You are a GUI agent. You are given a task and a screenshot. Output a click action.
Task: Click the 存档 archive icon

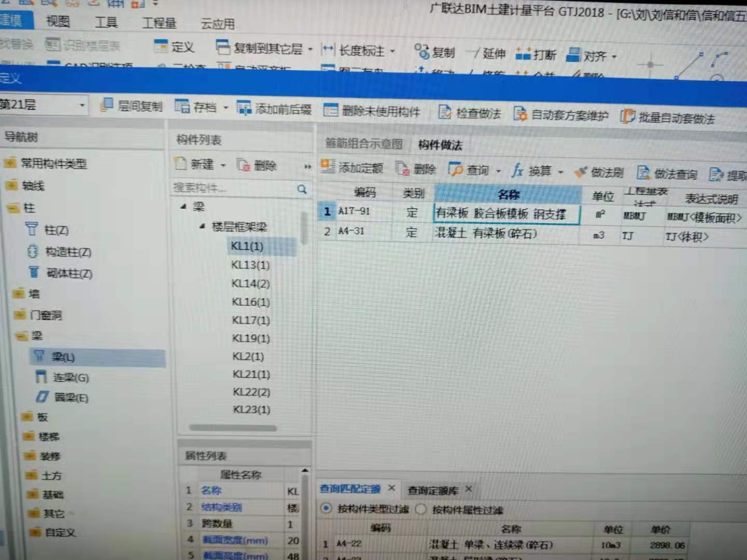pos(182,106)
